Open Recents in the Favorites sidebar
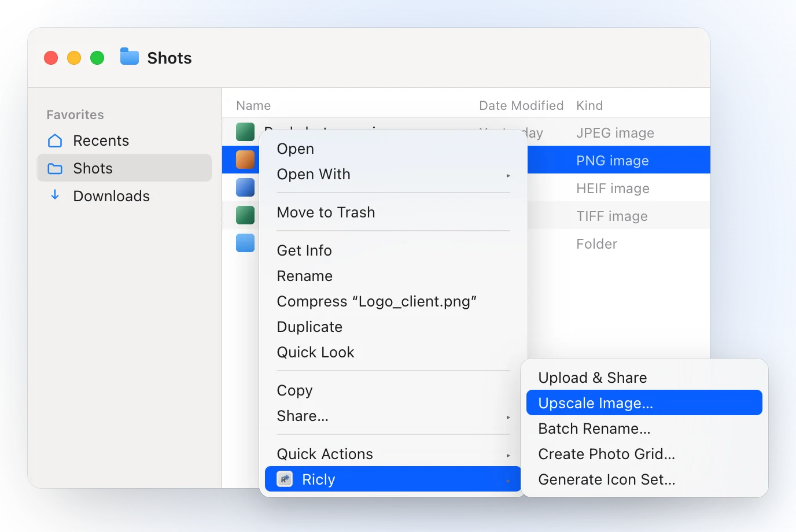Viewport: 796px width, 532px height. click(x=124, y=141)
